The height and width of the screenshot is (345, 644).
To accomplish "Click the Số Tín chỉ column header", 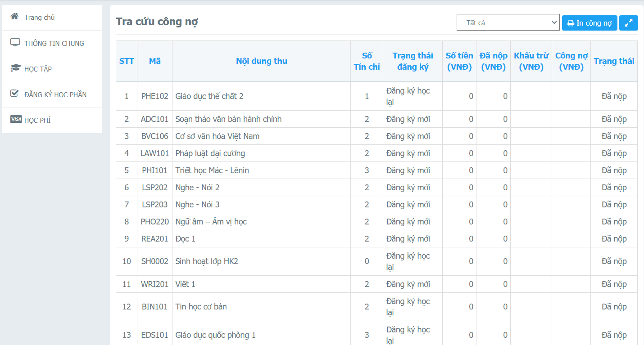I will click(367, 61).
